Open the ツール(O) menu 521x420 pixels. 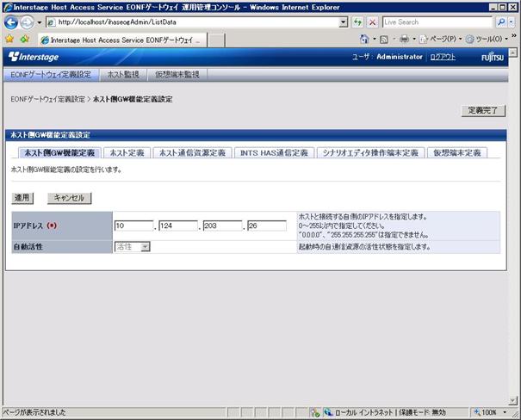tap(487, 40)
